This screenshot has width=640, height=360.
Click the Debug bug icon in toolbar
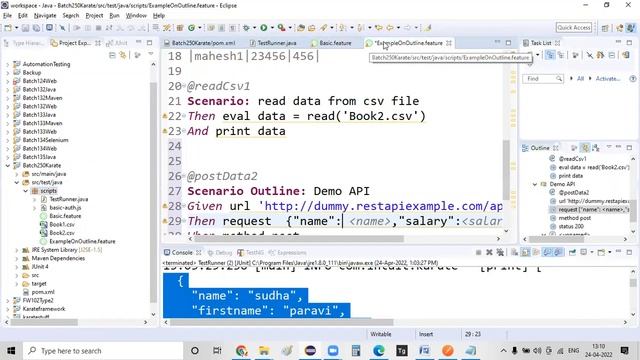click(x=246, y=28)
